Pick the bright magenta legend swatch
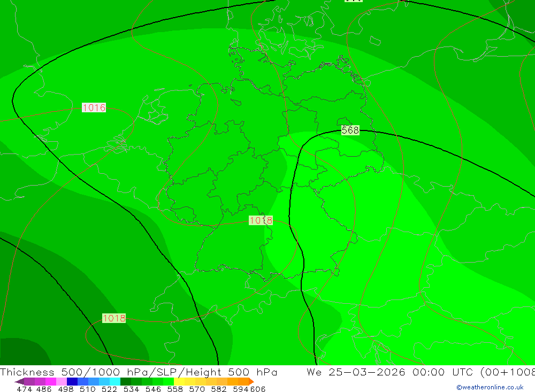535x392 pixels. [x=51, y=381]
